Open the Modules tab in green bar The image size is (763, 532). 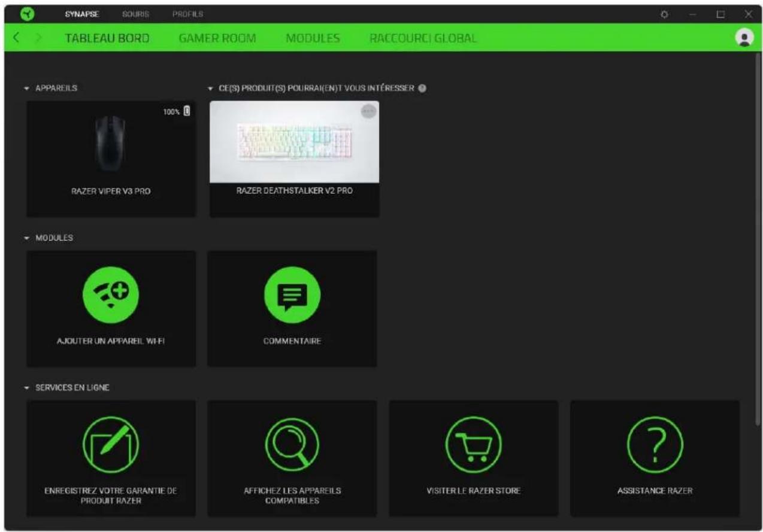pyautogui.click(x=313, y=38)
